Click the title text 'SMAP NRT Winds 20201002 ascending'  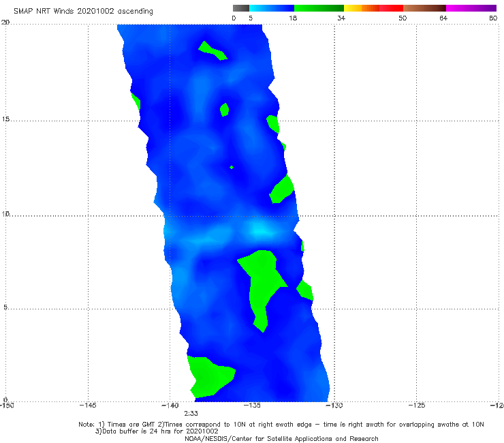[x=83, y=11]
